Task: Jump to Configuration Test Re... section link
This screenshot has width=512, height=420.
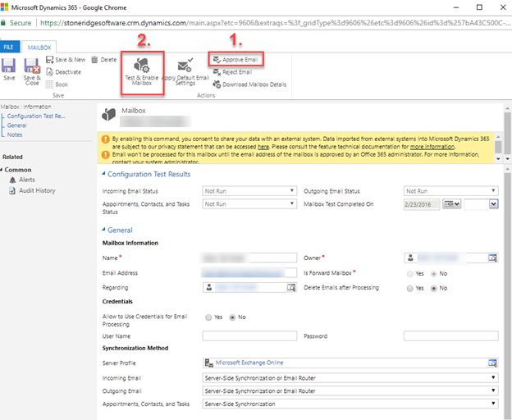Action: [x=36, y=116]
